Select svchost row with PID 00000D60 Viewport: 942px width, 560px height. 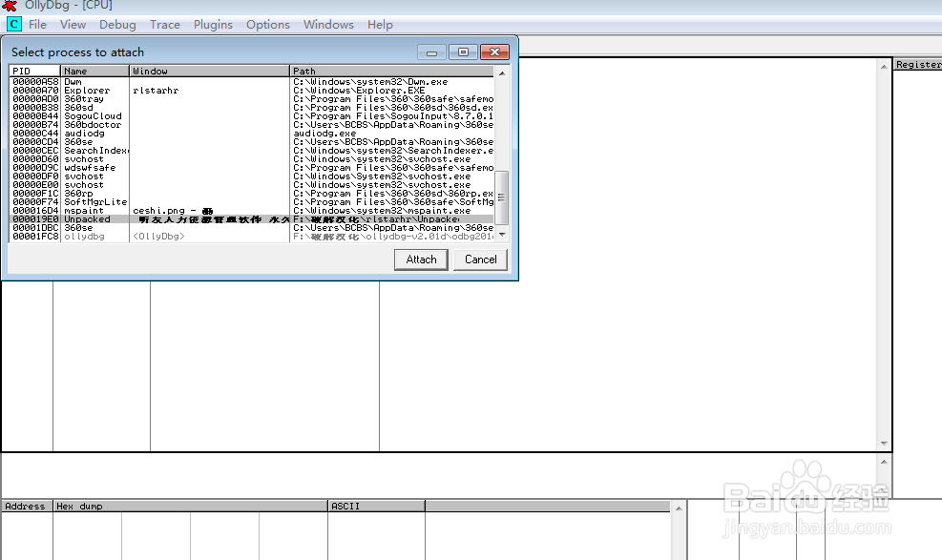[252, 159]
